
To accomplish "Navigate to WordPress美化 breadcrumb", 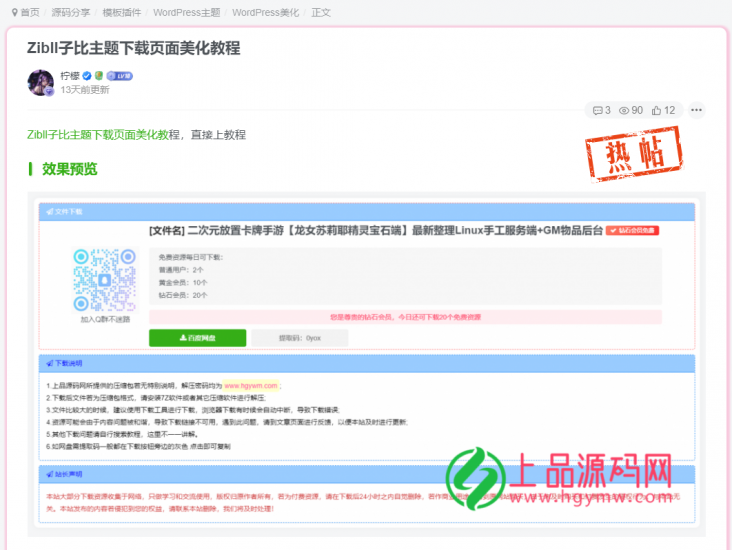I will (264, 13).
